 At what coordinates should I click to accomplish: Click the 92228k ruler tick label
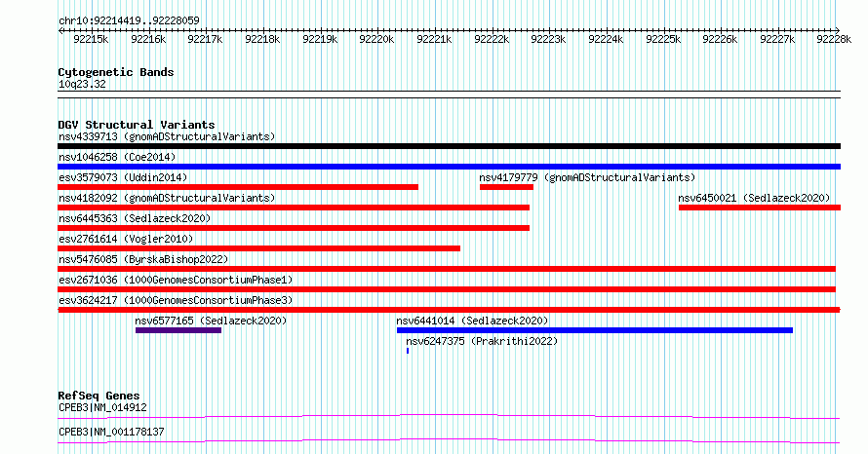pos(834,39)
